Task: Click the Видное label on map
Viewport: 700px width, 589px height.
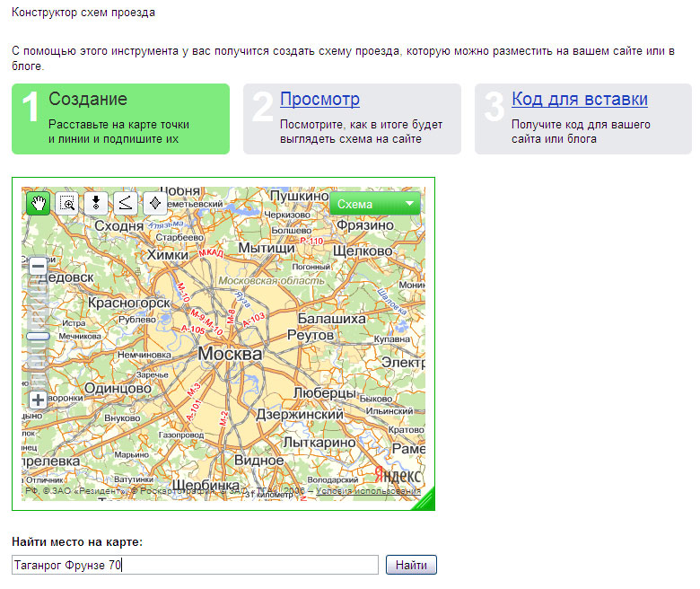Action: tap(259, 461)
